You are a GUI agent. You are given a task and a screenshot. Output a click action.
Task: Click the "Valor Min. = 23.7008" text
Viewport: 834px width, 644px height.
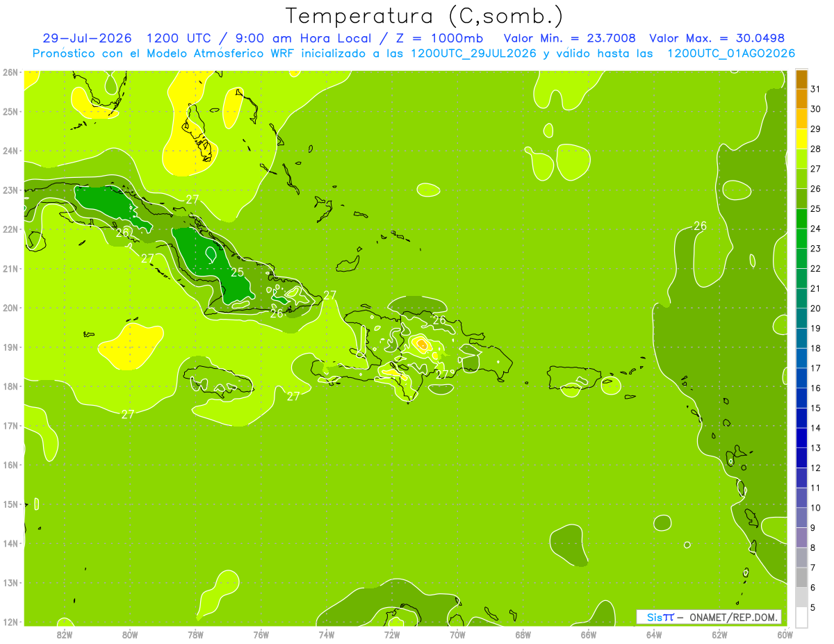click(569, 38)
